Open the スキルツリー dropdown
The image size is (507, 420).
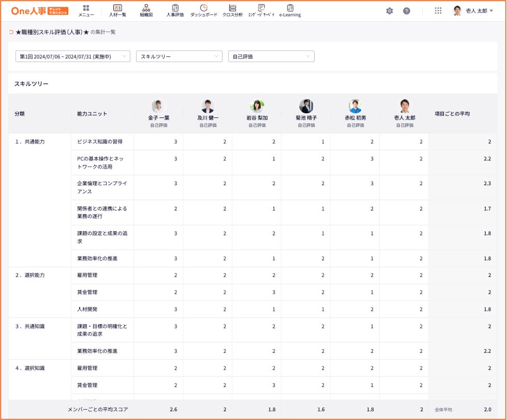pos(179,56)
